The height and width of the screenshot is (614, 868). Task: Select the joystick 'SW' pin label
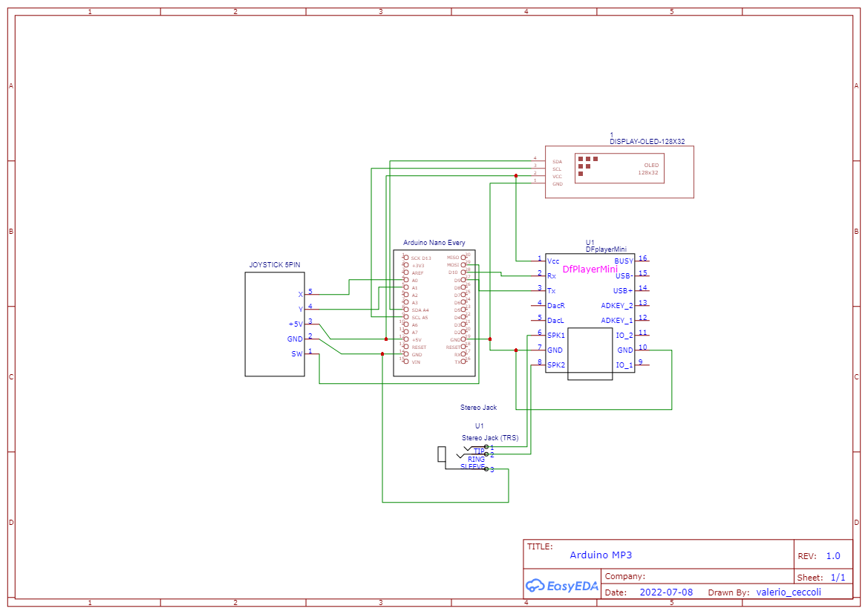click(x=297, y=354)
